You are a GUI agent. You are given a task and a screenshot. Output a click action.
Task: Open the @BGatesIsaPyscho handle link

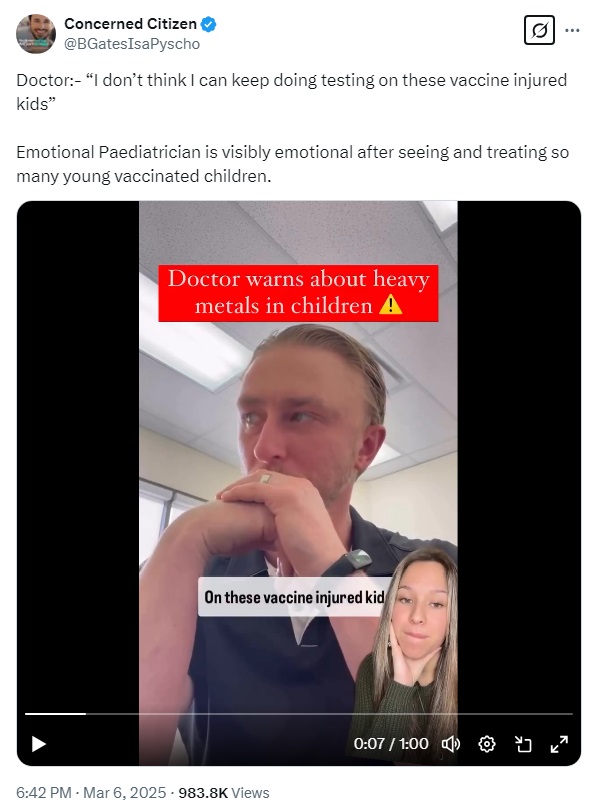coord(132,44)
